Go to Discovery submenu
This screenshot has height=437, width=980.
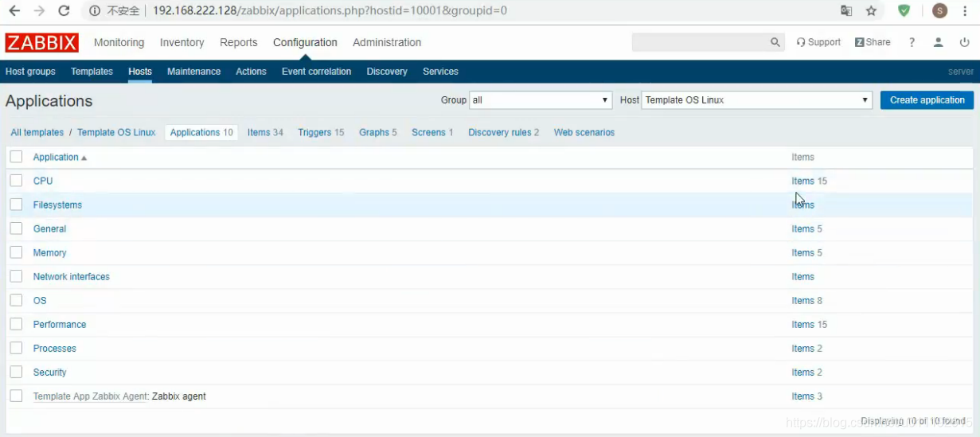click(x=387, y=72)
